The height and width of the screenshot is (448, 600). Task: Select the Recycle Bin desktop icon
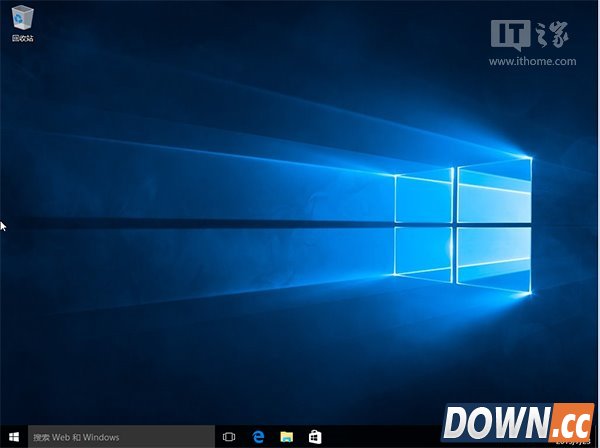pos(23,24)
